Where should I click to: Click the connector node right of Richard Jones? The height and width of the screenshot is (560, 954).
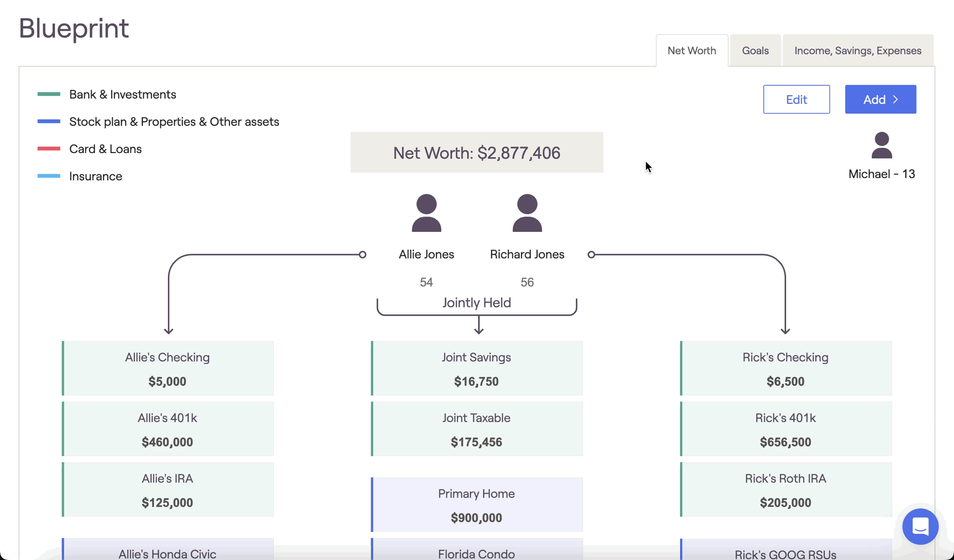591,255
